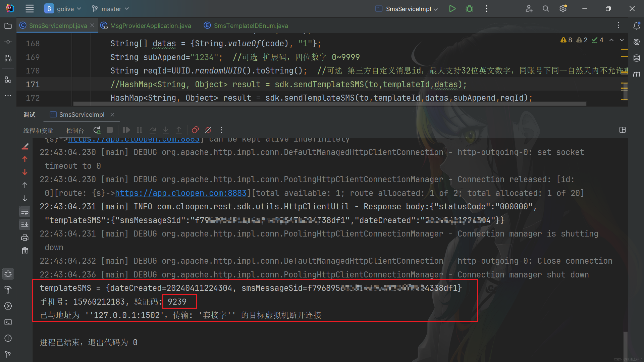Step out in debugger
The width and height of the screenshot is (644, 362).
[179, 130]
